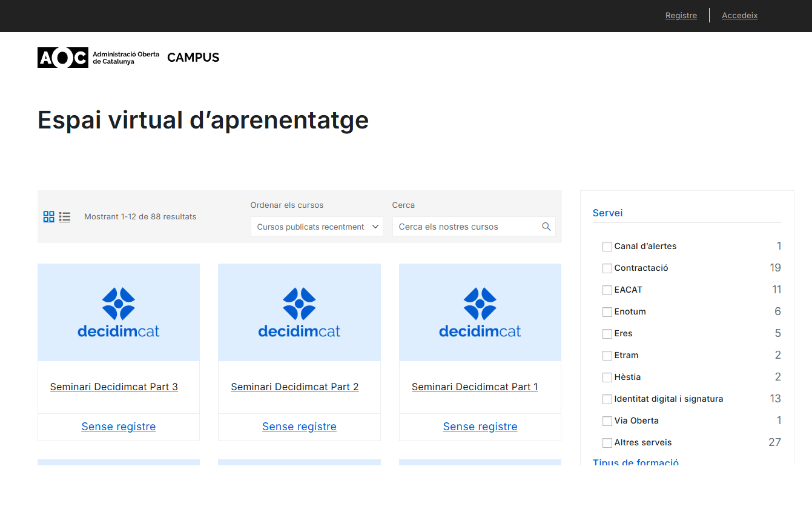Screen dimensions: 812x532
Task: Open Seminari Decidimcat Part 3 thumbnail image
Action: click(x=119, y=313)
